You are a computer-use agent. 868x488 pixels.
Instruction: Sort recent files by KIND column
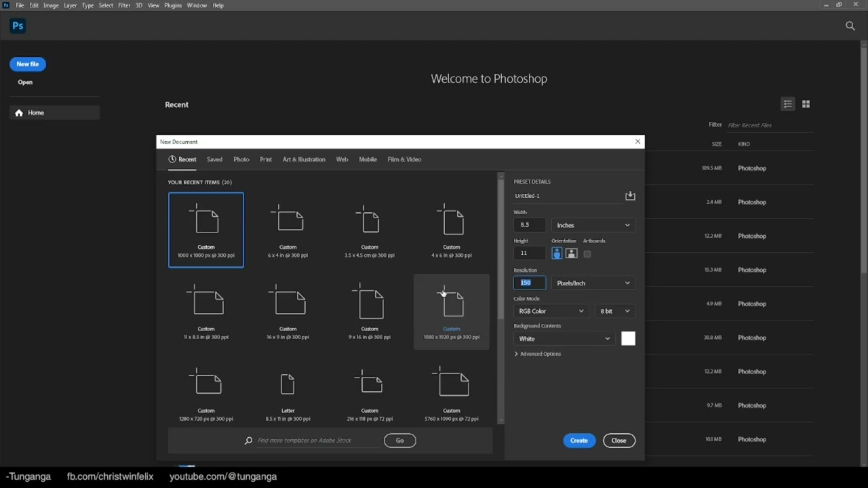[x=744, y=144]
